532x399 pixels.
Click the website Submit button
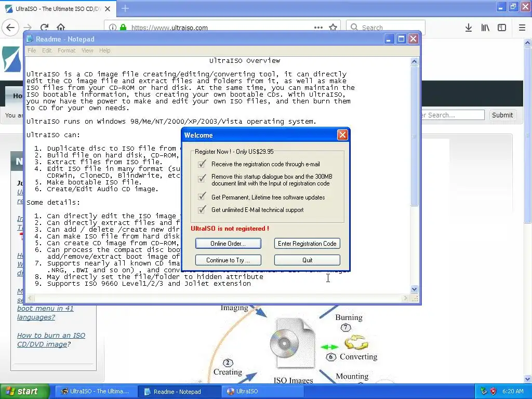502,115
